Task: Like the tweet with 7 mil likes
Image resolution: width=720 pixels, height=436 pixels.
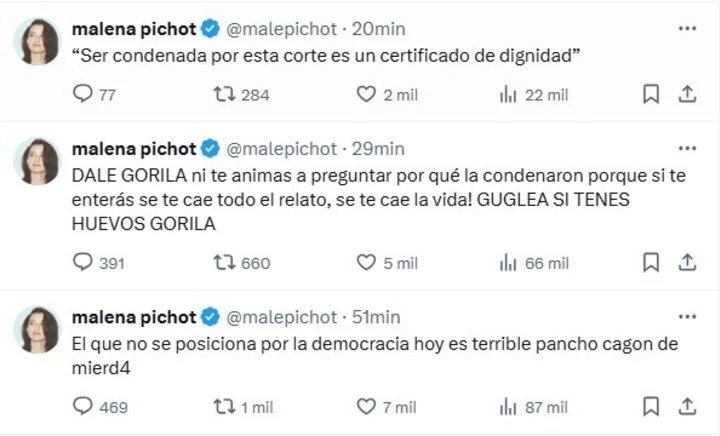Action: tap(367, 407)
